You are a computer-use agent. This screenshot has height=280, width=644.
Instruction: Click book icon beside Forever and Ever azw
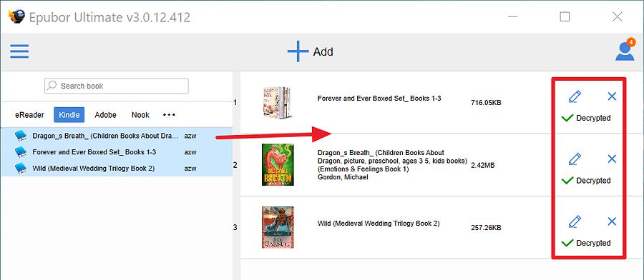tap(21, 152)
